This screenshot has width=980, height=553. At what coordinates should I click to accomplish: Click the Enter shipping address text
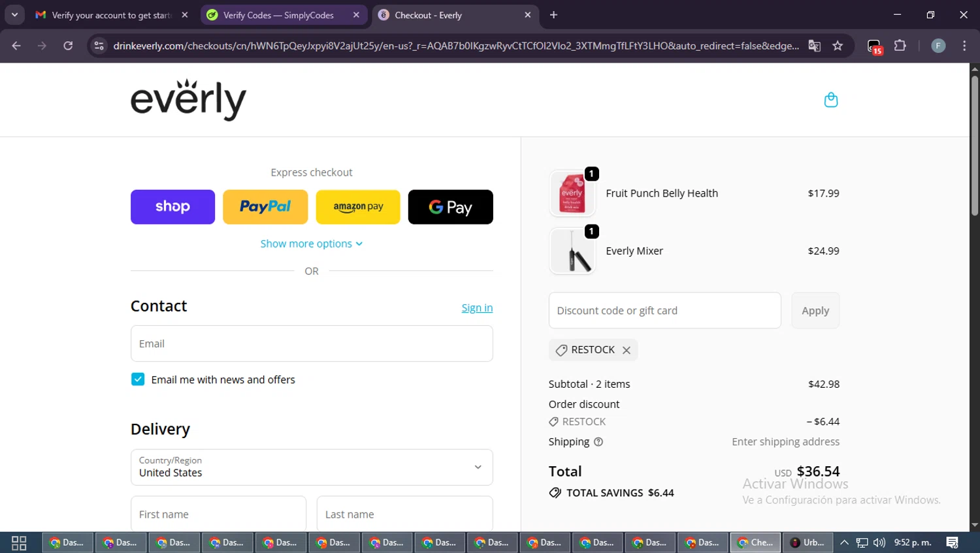pos(785,442)
